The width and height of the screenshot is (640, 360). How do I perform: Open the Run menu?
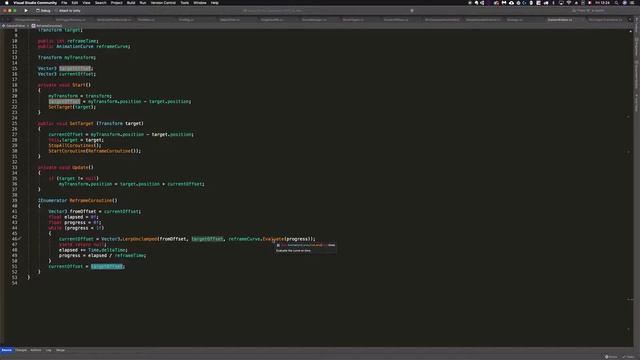click(x=142, y=2)
